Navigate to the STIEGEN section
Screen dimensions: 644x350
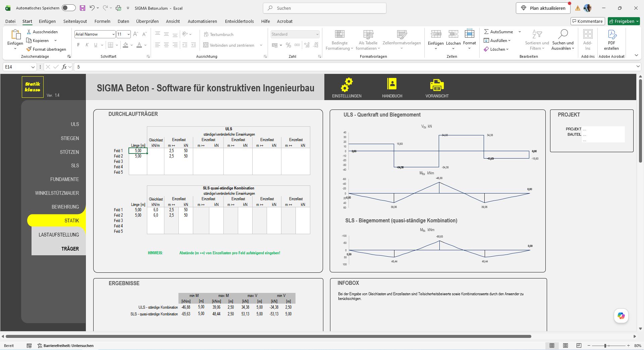(x=70, y=138)
